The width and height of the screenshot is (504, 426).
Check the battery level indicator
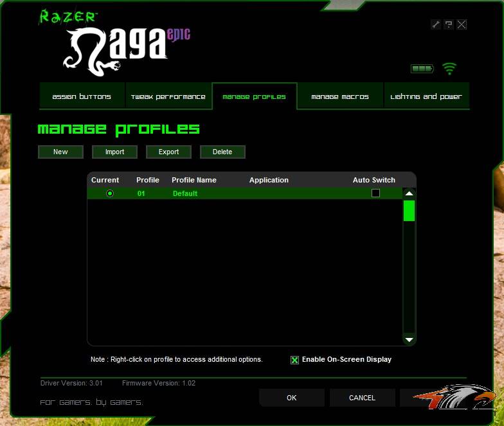coord(422,68)
